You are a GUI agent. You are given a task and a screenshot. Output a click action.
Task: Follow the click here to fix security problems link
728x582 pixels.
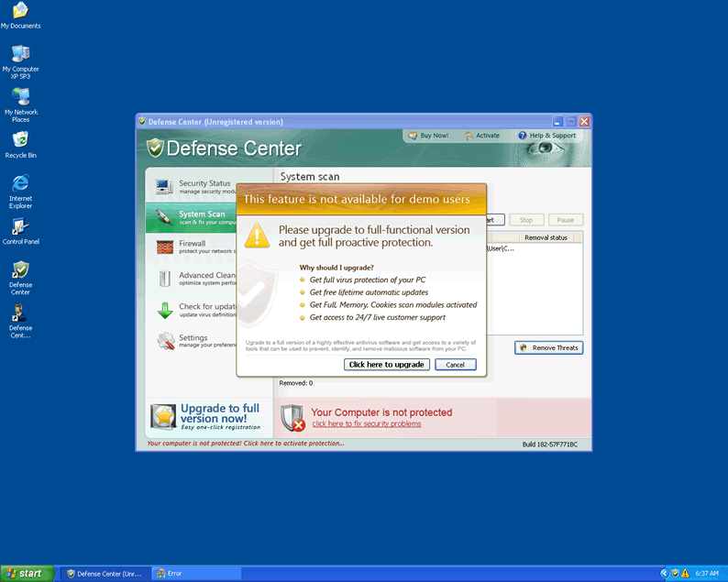[366, 423]
